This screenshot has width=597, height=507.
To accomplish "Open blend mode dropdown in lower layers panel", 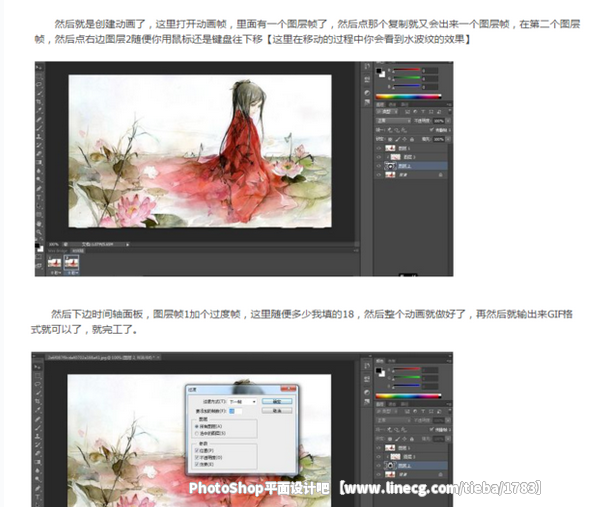I will (394, 420).
